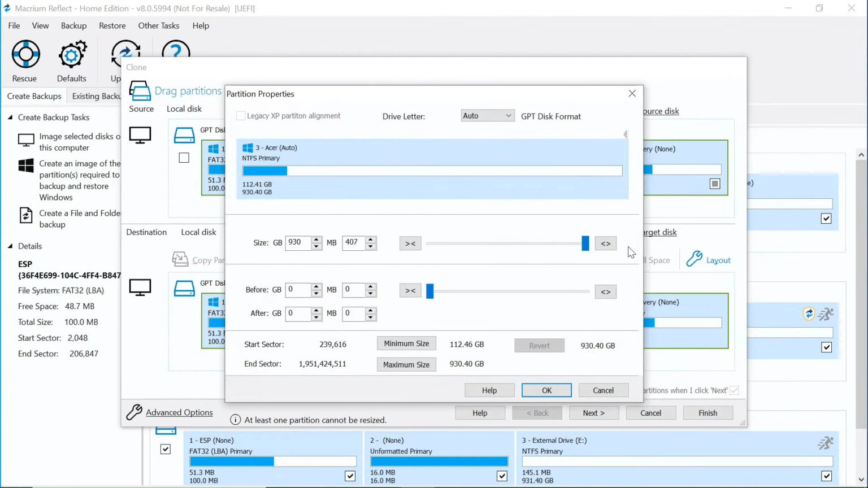Click the Layout wrench icon

(694, 259)
